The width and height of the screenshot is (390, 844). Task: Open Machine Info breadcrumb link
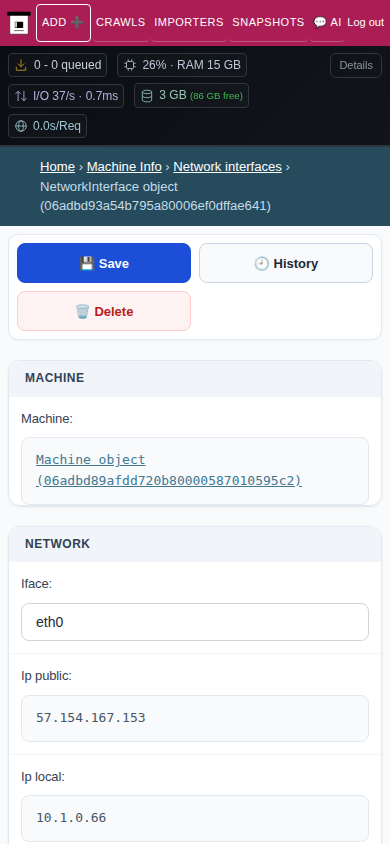[x=124, y=167]
